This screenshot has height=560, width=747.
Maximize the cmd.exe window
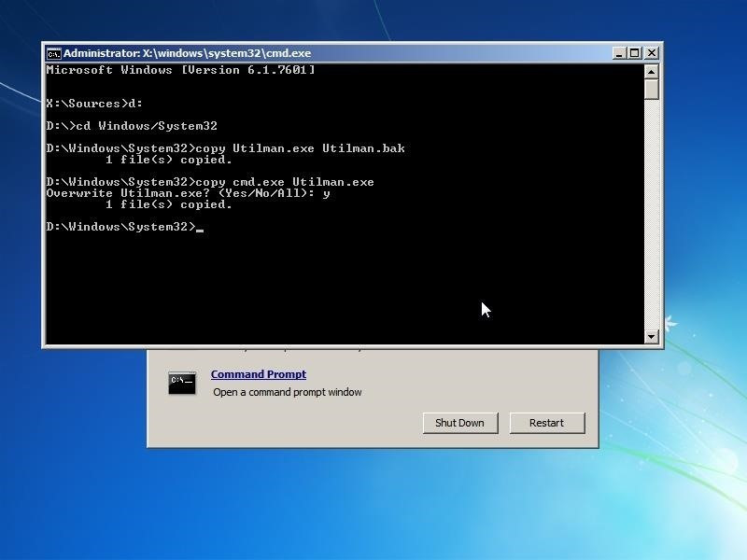(x=635, y=53)
